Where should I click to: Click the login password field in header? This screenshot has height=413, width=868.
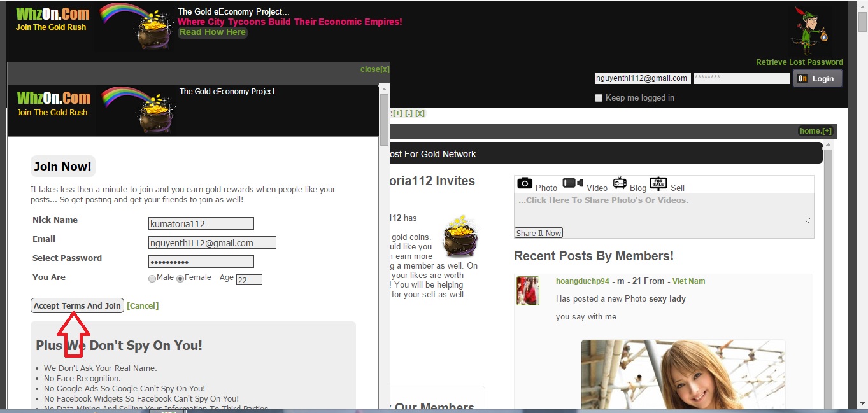(741, 78)
